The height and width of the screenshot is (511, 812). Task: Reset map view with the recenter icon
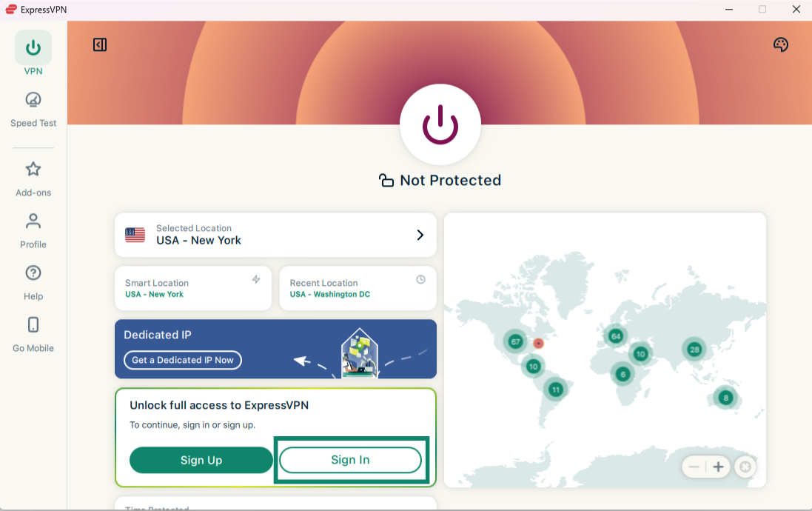(x=745, y=467)
